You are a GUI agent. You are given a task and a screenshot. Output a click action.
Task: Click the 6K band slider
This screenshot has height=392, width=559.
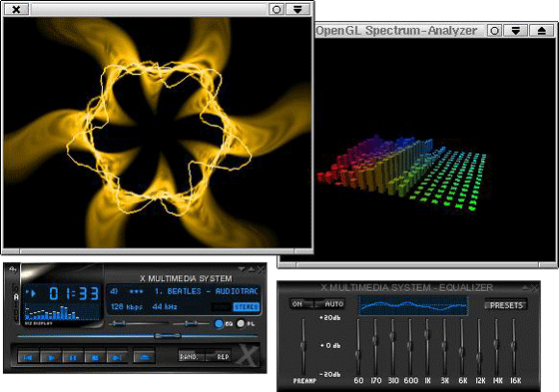coord(461,346)
